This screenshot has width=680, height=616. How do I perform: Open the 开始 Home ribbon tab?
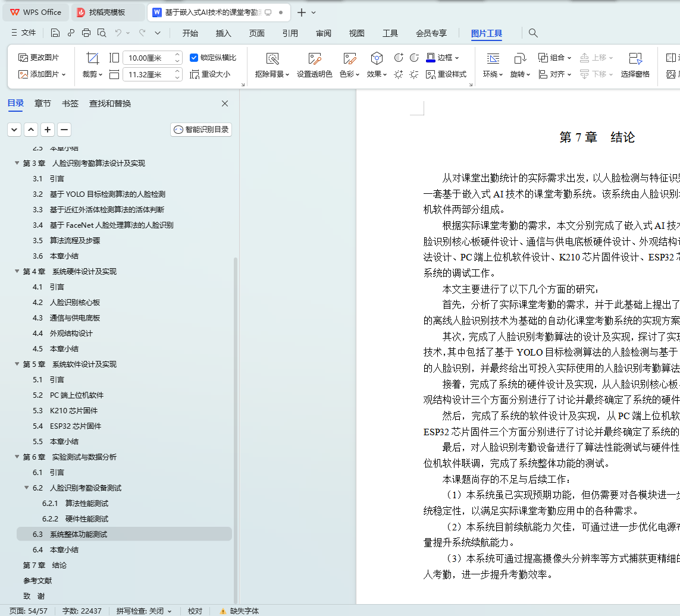click(x=190, y=33)
